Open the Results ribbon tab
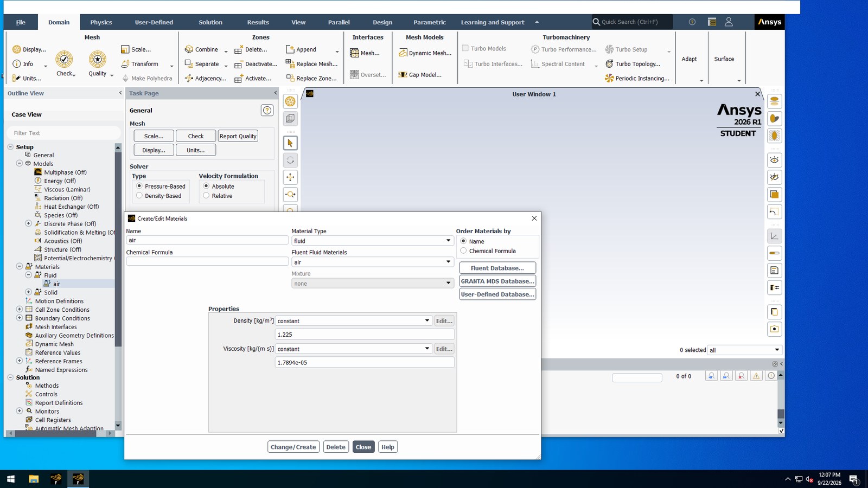This screenshot has width=868, height=488. [x=258, y=22]
